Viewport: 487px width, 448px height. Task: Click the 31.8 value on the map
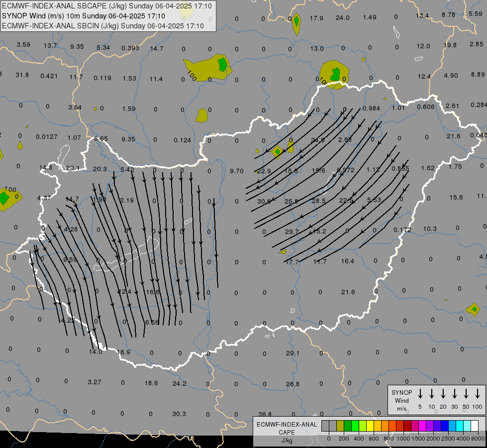(22, 75)
